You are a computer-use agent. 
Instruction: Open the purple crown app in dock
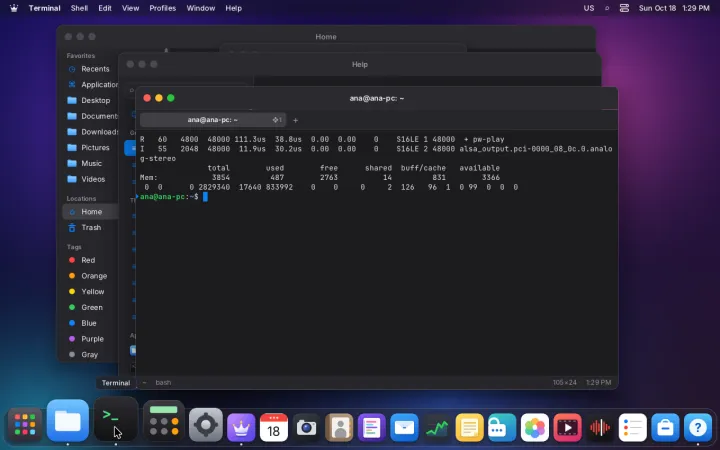coord(241,428)
